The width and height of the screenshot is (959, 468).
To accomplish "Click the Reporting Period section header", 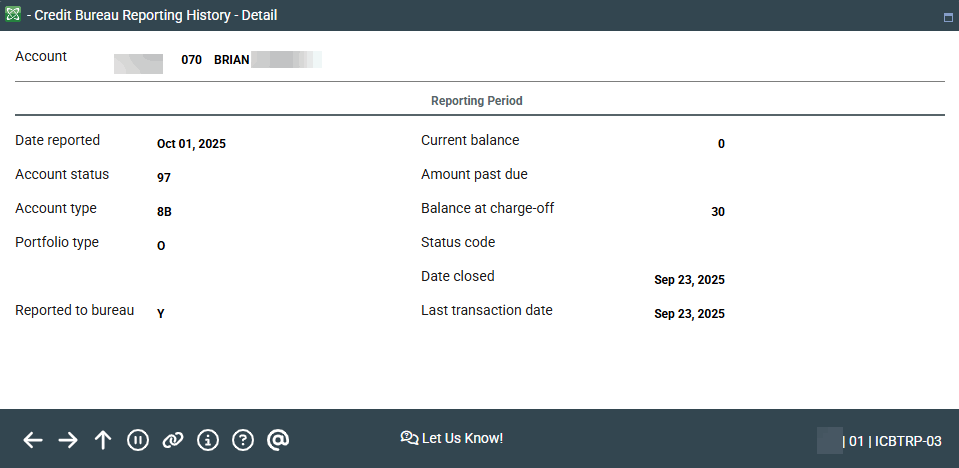I will coord(477,101).
